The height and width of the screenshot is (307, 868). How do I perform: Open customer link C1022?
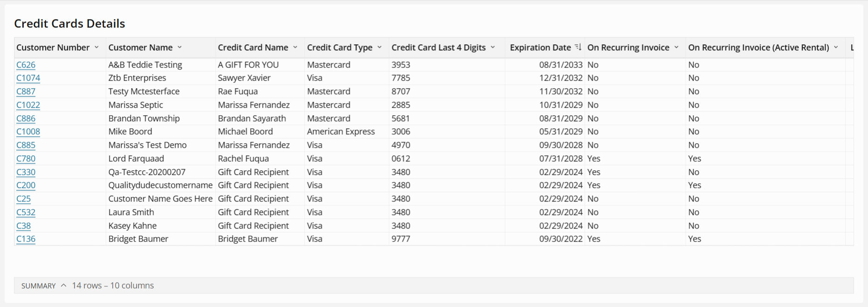[28, 105]
